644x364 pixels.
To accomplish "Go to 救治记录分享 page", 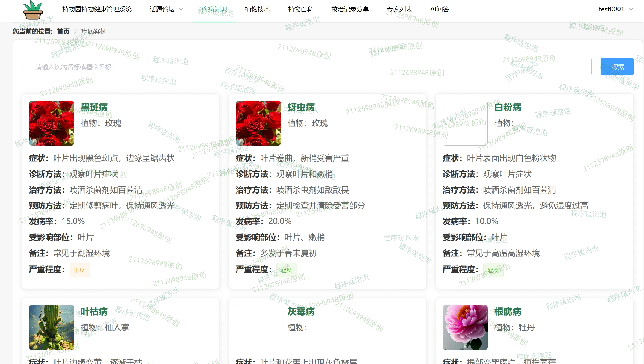I will (350, 9).
